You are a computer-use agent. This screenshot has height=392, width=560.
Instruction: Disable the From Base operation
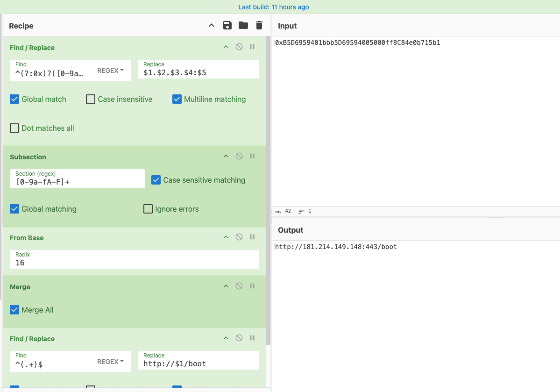tap(239, 237)
